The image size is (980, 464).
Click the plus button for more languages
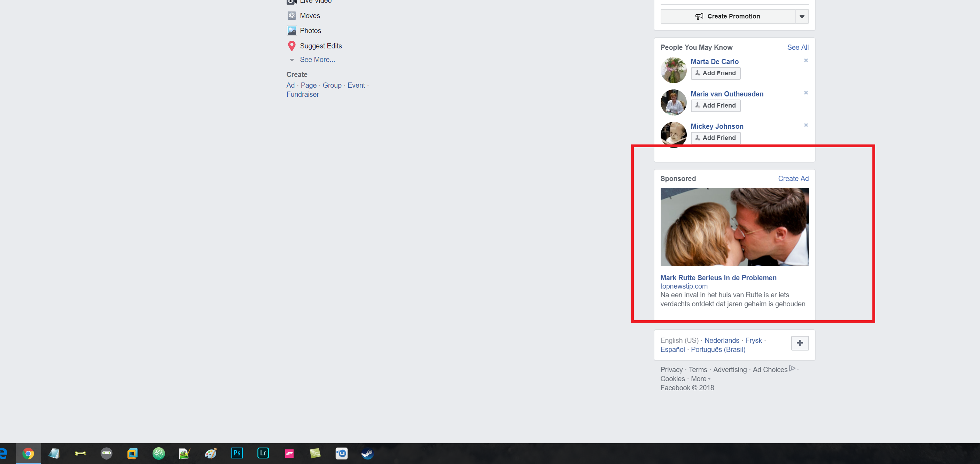click(x=800, y=343)
